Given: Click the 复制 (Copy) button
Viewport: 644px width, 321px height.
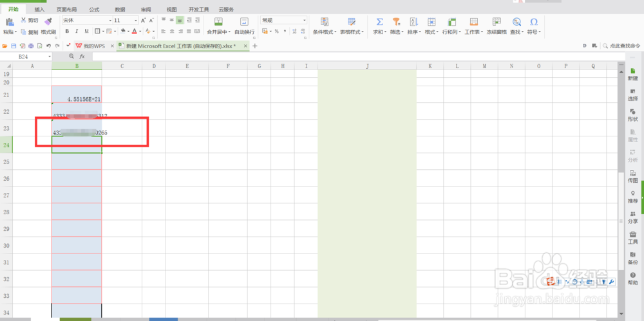Looking at the screenshot, I should (x=30, y=32).
